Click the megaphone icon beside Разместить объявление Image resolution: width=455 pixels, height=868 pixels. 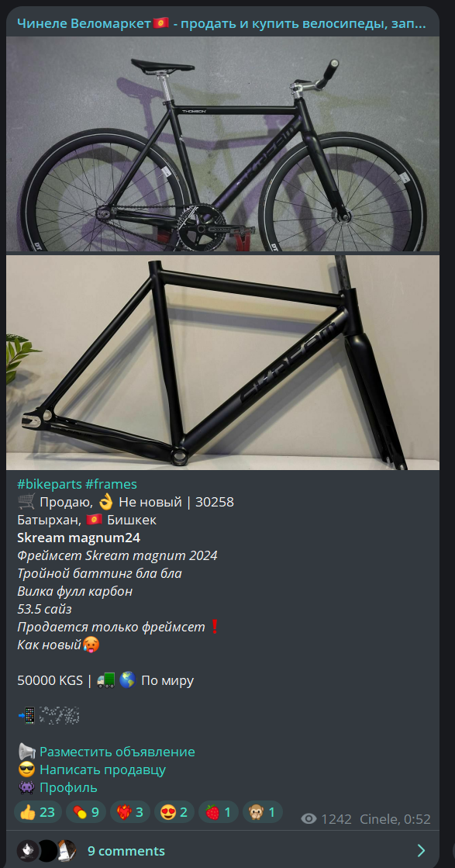[x=26, y=752]
